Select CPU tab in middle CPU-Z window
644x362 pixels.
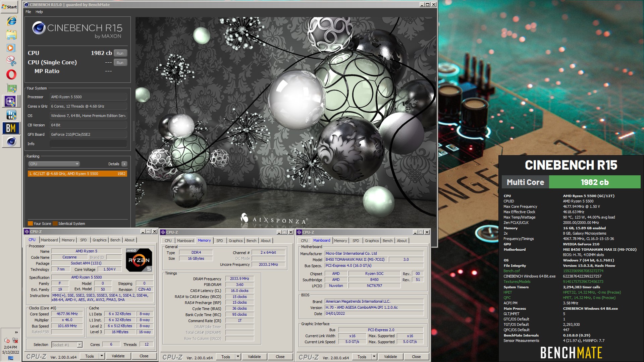168,241
